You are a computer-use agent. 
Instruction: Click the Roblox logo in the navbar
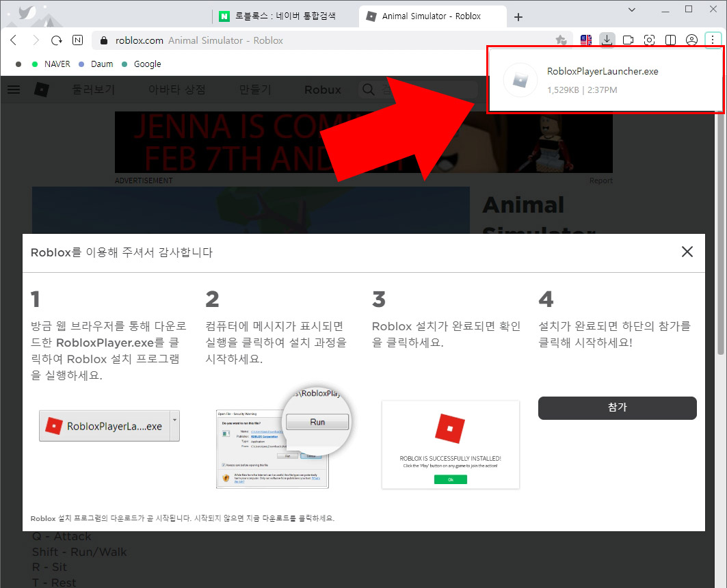pyautogui.click(x=40, y=89)
